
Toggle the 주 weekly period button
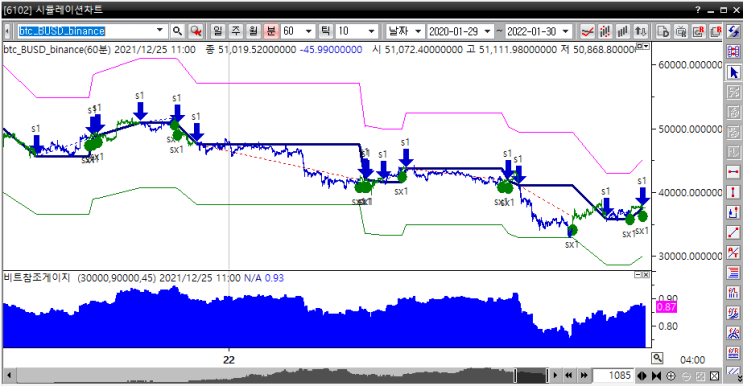pyautogui.click(x=236, y=31)
